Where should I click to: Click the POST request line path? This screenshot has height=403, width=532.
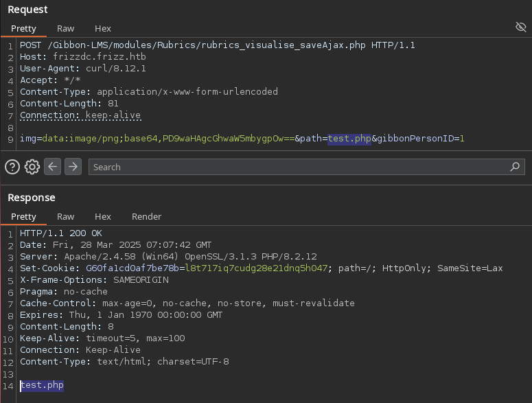[207, 45]
